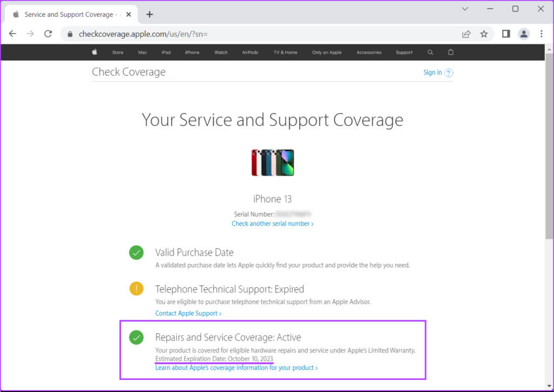Reload the Check Coverage page
554x392 pixels.
point(48,34)
